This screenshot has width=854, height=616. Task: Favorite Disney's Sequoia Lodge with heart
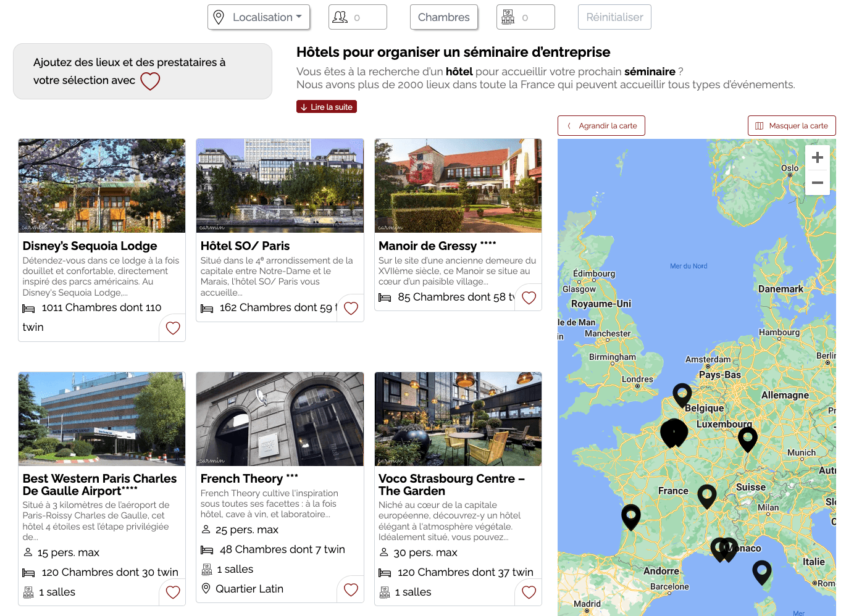tap(173, 328)
